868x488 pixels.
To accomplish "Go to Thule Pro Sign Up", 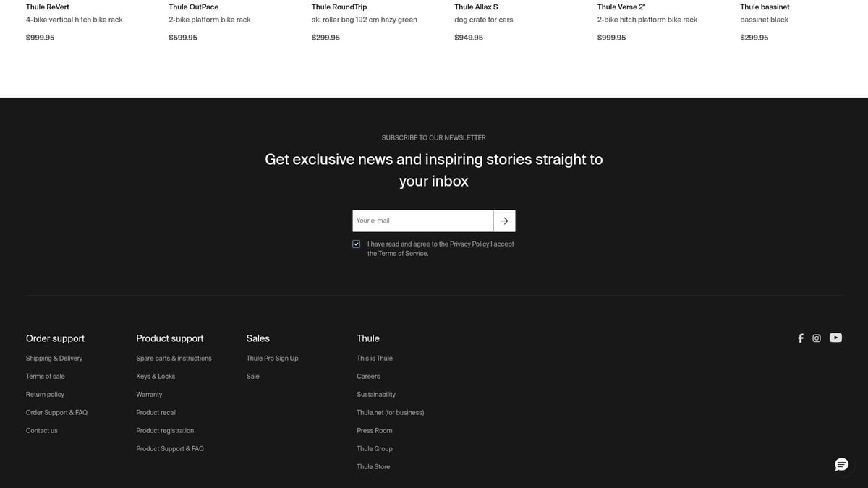I will click(272, 359).
